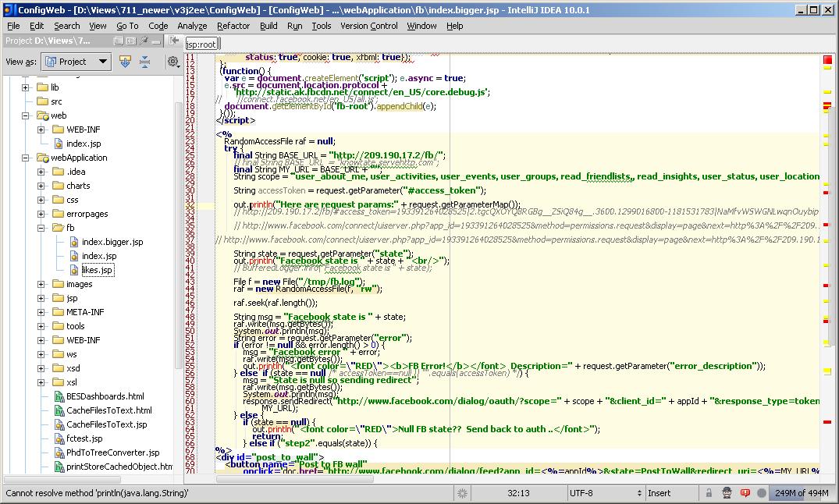Click the PhdToTreeConverter.jsp file icon
839x504 pixels.
point(59,453)
